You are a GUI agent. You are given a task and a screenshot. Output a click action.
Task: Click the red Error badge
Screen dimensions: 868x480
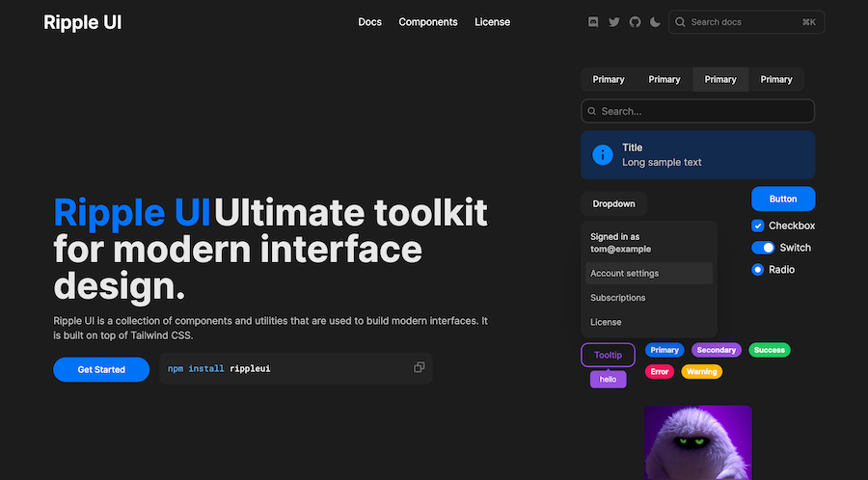(660, 372)
